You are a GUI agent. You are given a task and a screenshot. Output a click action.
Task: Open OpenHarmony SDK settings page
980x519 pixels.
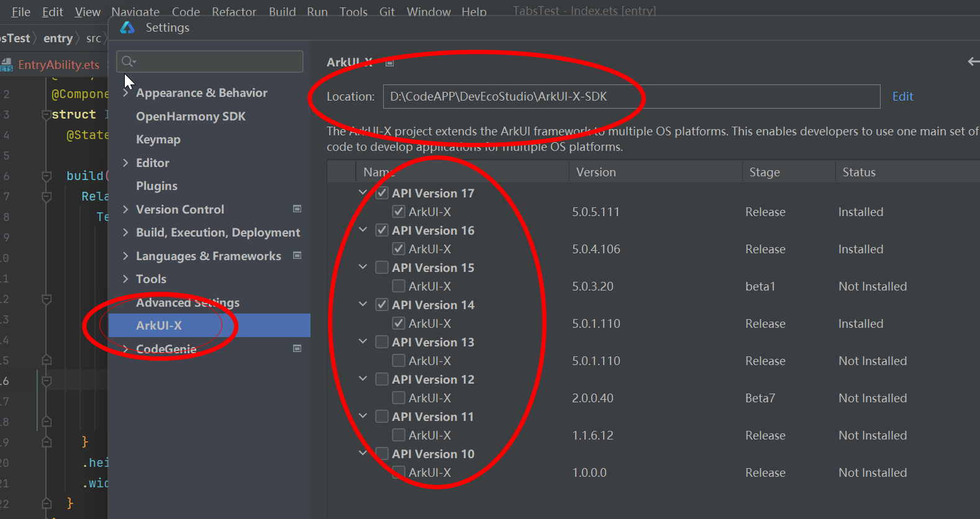[x=191, y=116]
